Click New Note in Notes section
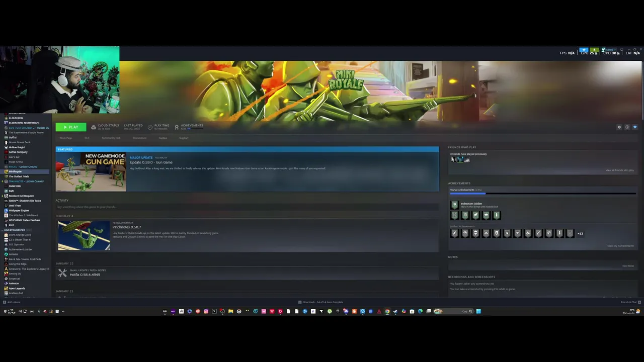The image size is (644, 362). click(x=628, y=265)
